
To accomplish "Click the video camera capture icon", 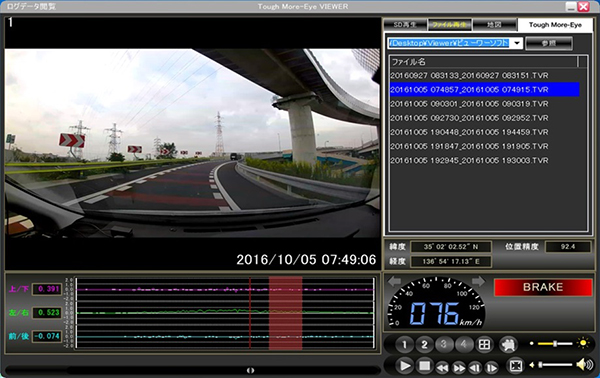I will (508, 345).
